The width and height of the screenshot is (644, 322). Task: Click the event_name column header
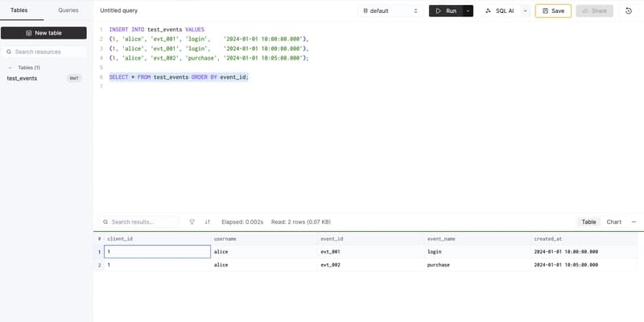tap(477, 238)
